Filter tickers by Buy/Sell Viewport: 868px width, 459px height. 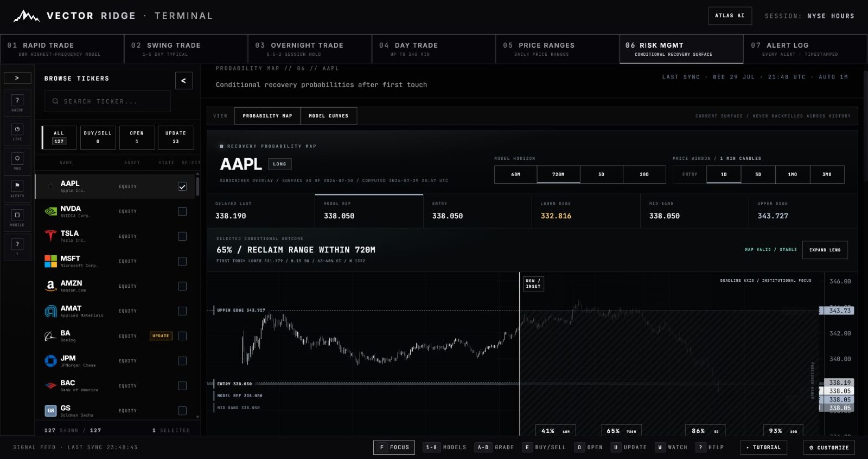[x=98, y=137]
